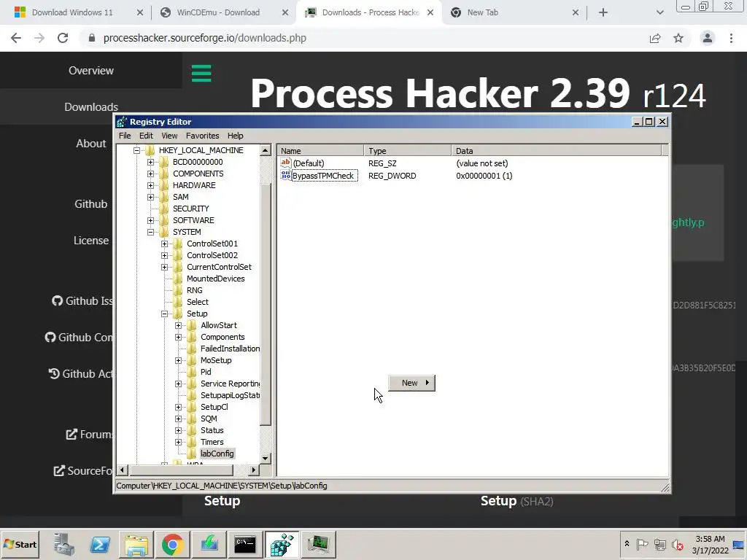Open Chrome's three-dot menu
Image resolution: width=747 pixels, height=560 pixels.
[x=731, y=38]
